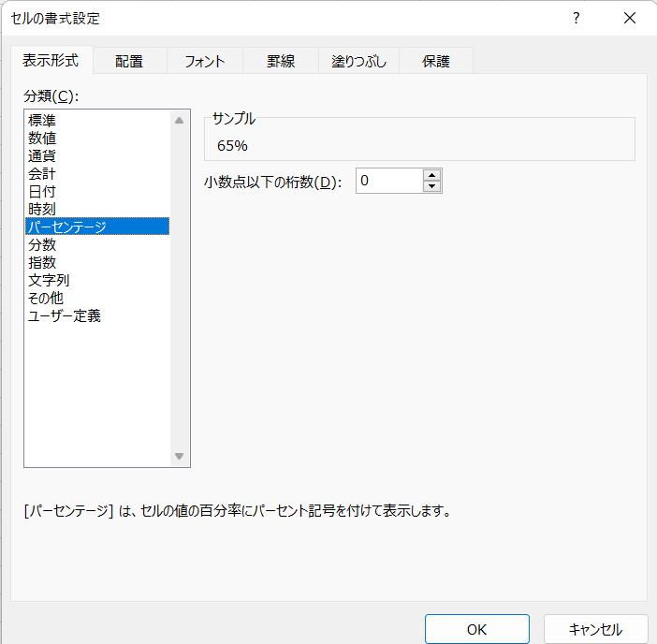Select 指数 category
This screenshot has width=657, height=644.
(x=97, y=262)
